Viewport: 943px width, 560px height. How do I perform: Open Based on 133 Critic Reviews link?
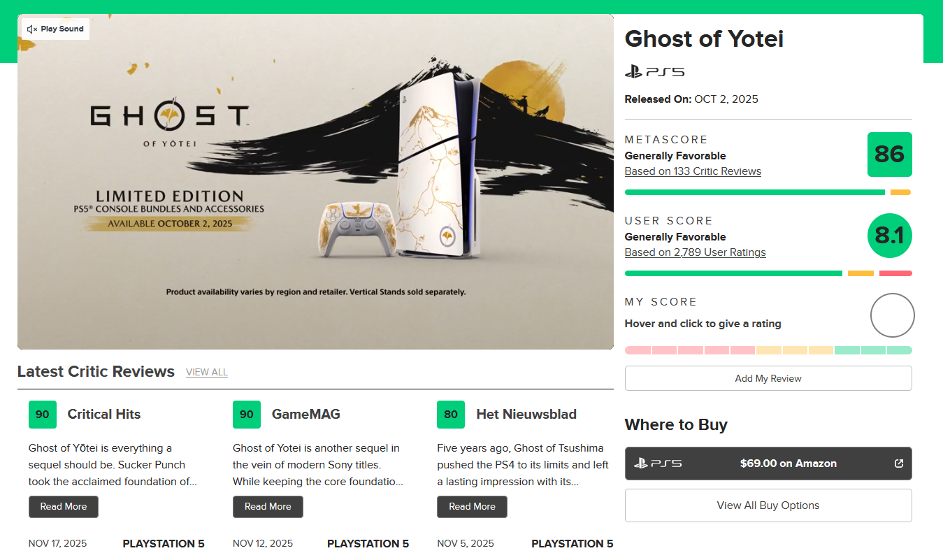[x=693, y=171]
